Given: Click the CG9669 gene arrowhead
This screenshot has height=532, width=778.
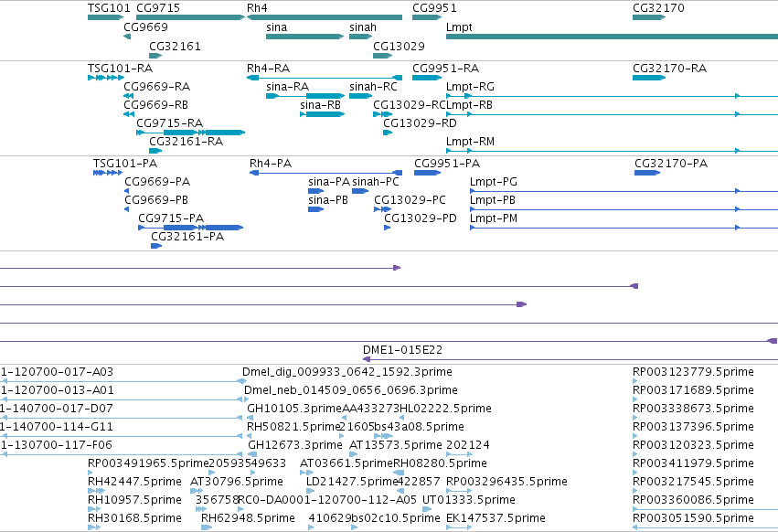Looking at the screenshot, I should pyautogui.click(x=127, y=37).
